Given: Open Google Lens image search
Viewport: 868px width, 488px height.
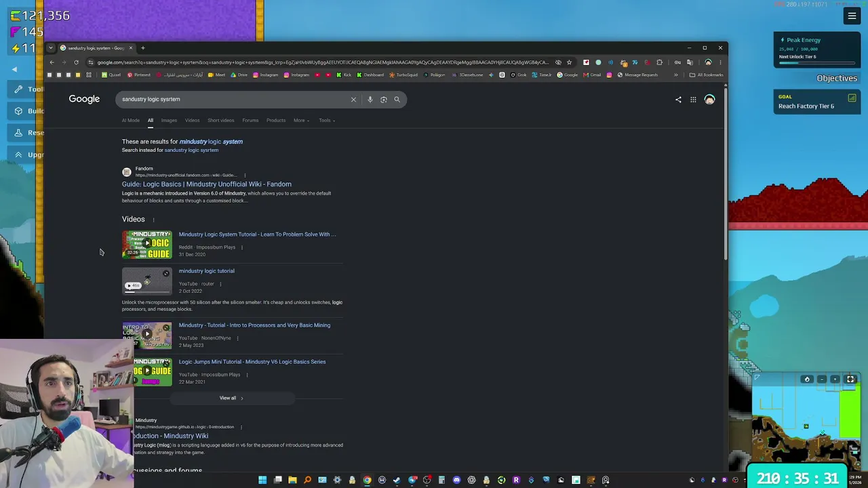Looking at the screenshot, I should pyautogui.click(x=384, y=100).
